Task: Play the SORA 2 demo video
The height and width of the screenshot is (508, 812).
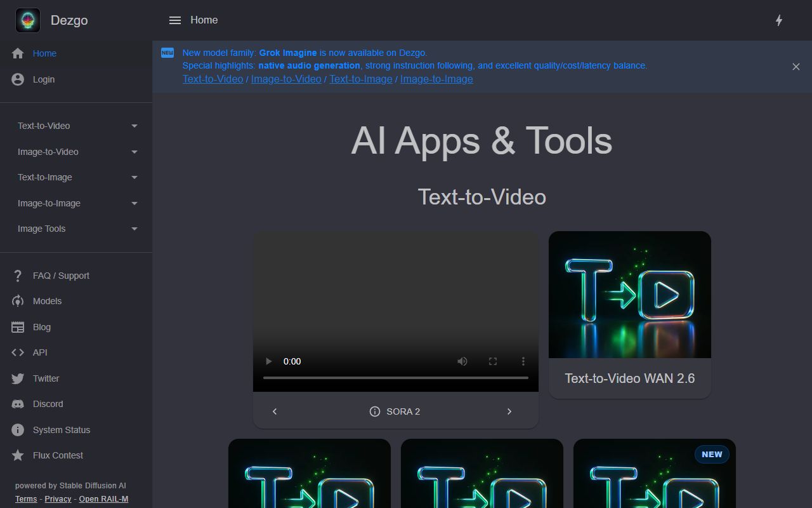Action: (x=268, y=361)
